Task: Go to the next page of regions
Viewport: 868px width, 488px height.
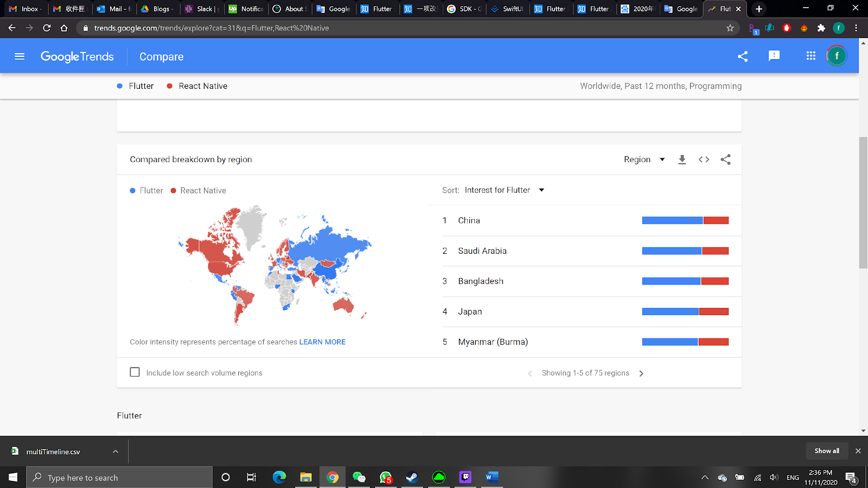Action: (x=641, y=374)
